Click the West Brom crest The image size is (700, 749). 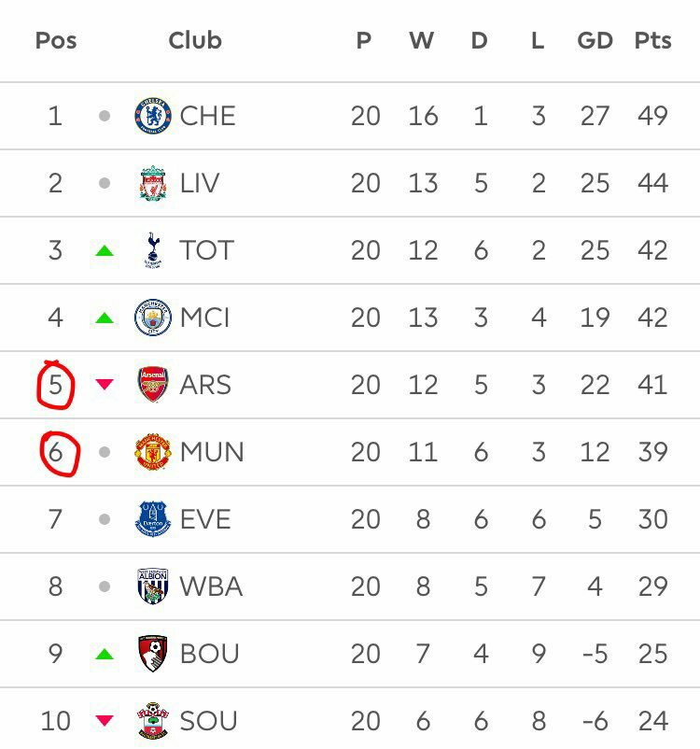[x=153, y=586]
